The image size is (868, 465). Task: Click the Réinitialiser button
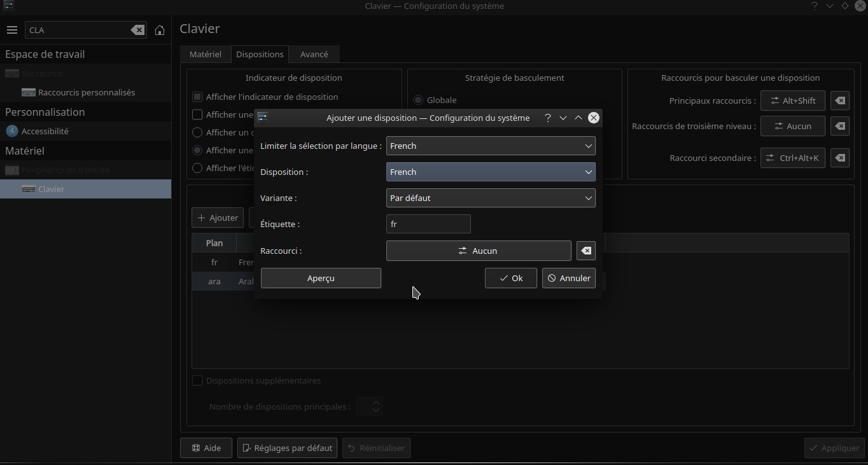click(x=376, y=448)
